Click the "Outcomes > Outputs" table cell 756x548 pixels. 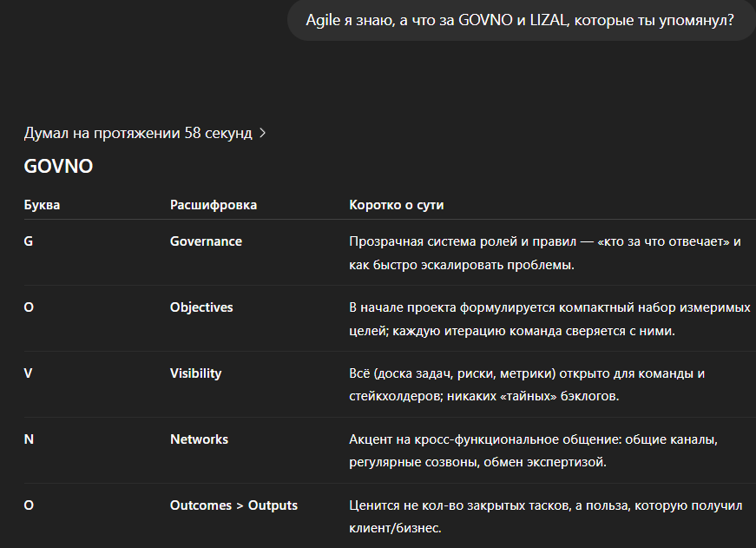pyautogui.click(x=233, y=505)
